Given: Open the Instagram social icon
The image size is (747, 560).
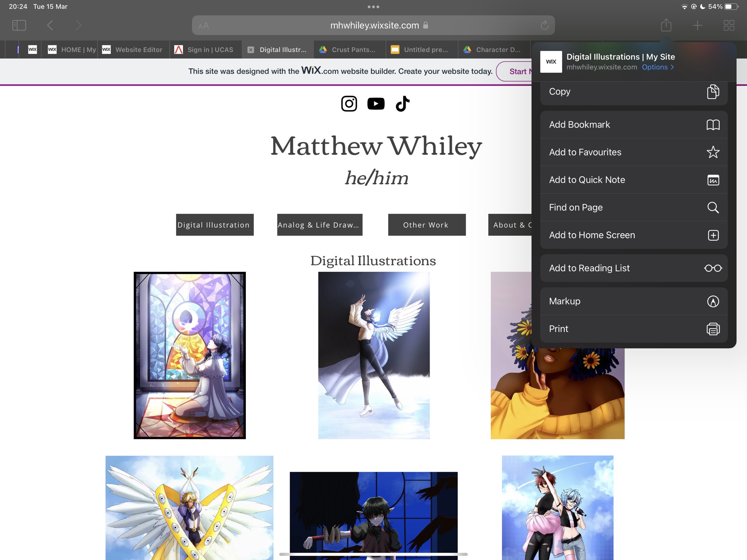Looking at the screenshot, I should [x=349, y=104].
